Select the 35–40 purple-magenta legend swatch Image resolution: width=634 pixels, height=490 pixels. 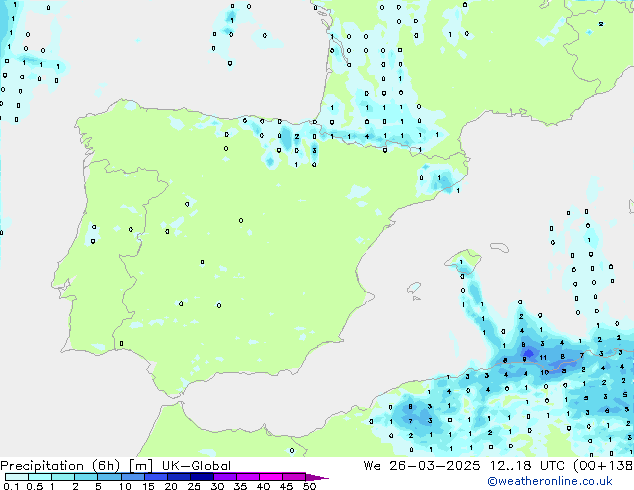point(248,477)
